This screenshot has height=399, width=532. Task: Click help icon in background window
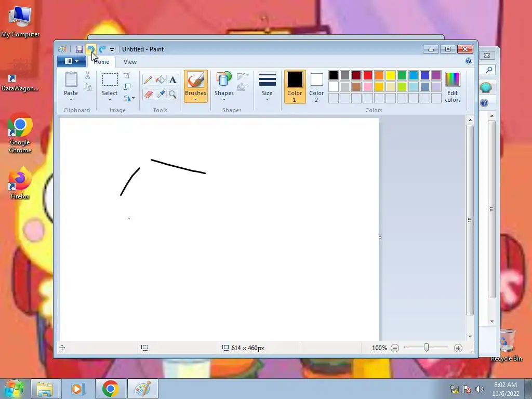click(x=484, y=103)
